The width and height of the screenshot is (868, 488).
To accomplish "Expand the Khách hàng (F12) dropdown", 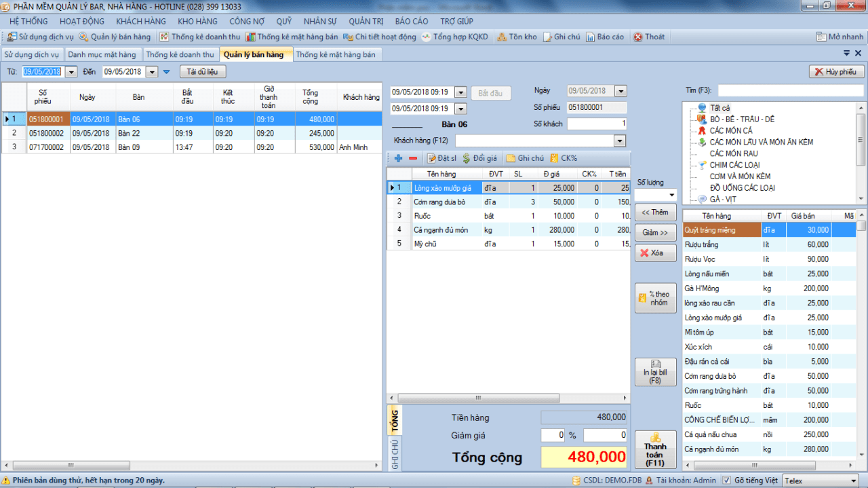I will 619,140.
